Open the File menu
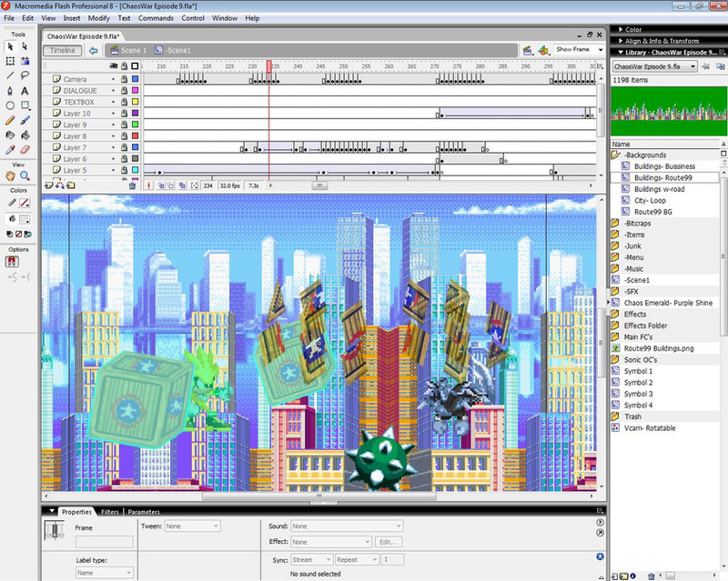 (9, 18)
